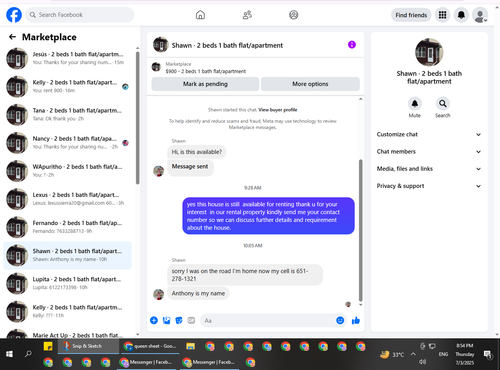Expand the Privacy & support section

(429, 186)
